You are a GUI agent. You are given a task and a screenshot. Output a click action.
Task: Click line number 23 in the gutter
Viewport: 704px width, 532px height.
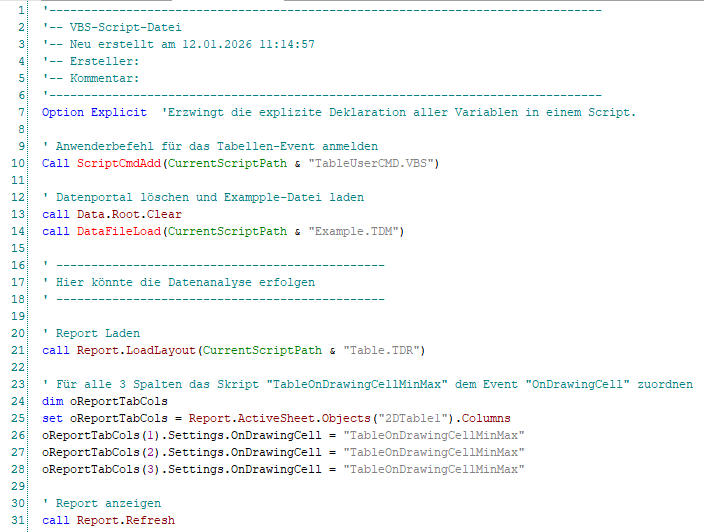click(x=18, y=384)
